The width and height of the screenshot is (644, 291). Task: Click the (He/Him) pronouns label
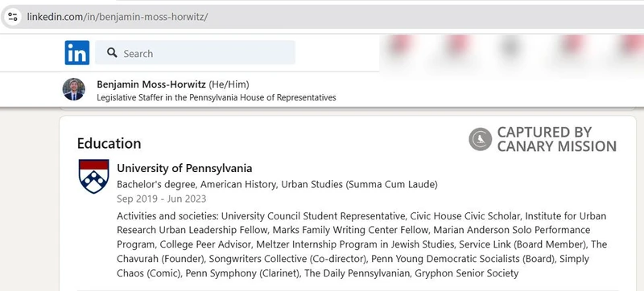[229, 84]
